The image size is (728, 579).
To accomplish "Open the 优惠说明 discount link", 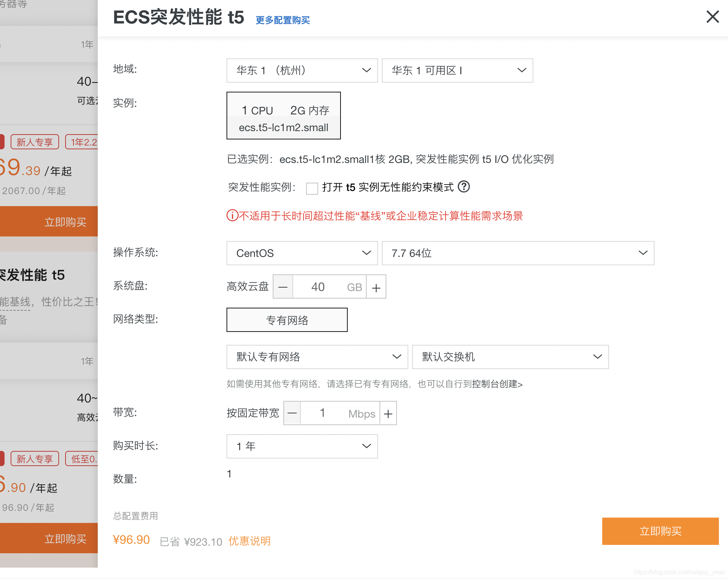I will 249,541.
